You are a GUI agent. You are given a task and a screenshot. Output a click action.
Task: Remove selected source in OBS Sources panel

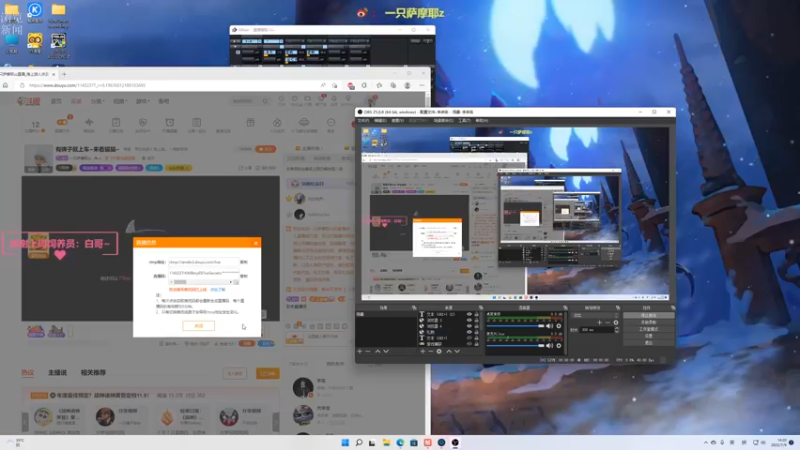click(431, 352)
